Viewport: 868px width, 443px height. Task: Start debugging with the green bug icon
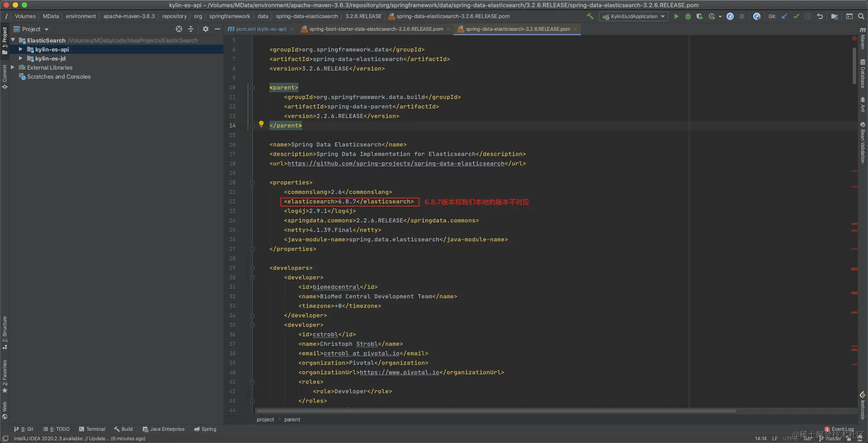(688, 16)
